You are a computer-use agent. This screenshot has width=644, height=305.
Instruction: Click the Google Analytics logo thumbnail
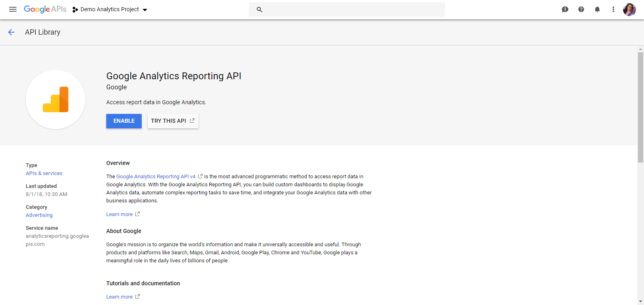[56, 99]
